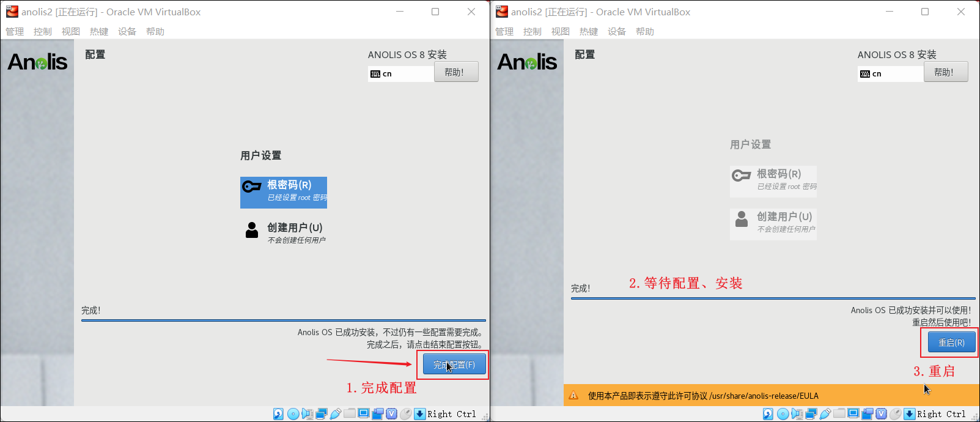The height and width of the screenshot is (422, 980).
Task: Close the window showing the 重启 button
Action: 961,12
